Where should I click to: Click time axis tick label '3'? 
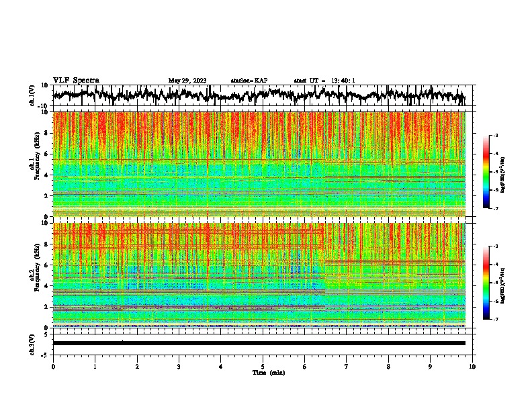click(x=179, y=367)
